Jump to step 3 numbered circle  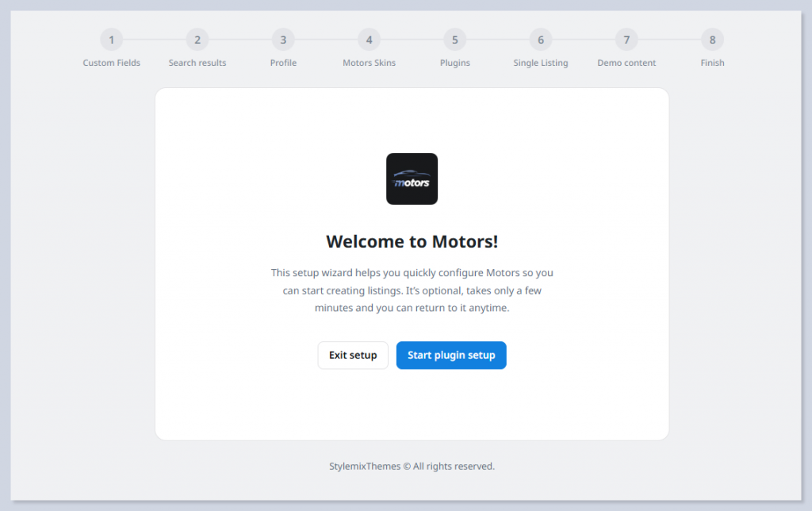pyautogui.click(x=283, y=40)
